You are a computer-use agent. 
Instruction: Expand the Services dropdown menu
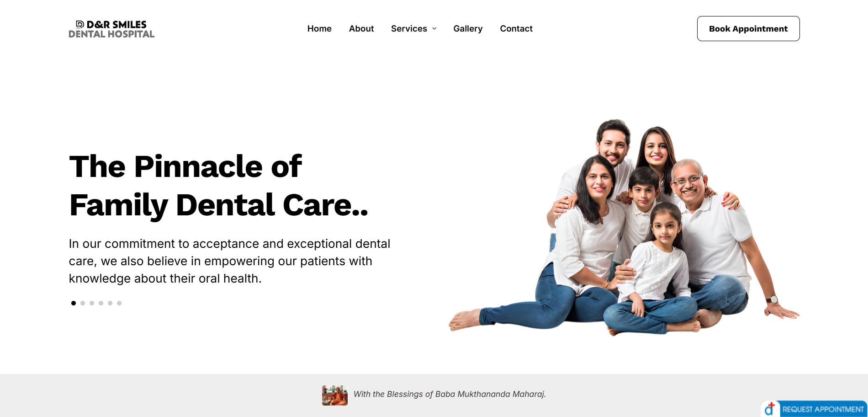[x=414, y=28]
